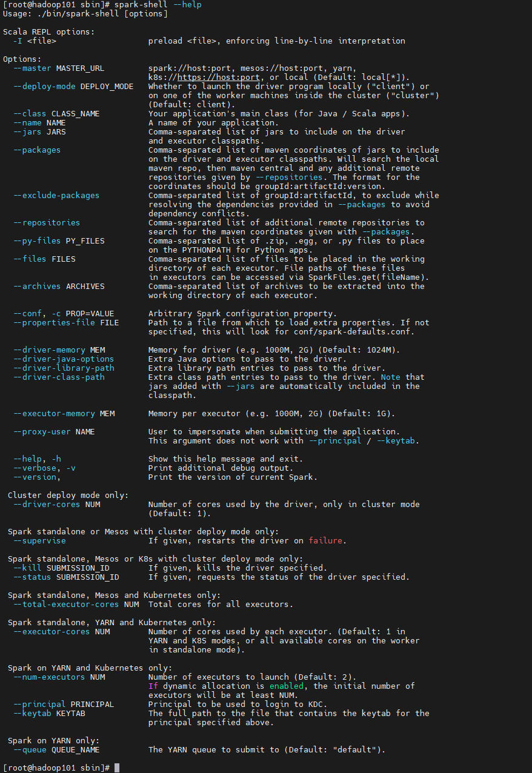The height and width of the screenshot is (773, 532).
Task: Click the --archives ARCHIVES option
Action: pyautogui.click(x=59, y=286)
